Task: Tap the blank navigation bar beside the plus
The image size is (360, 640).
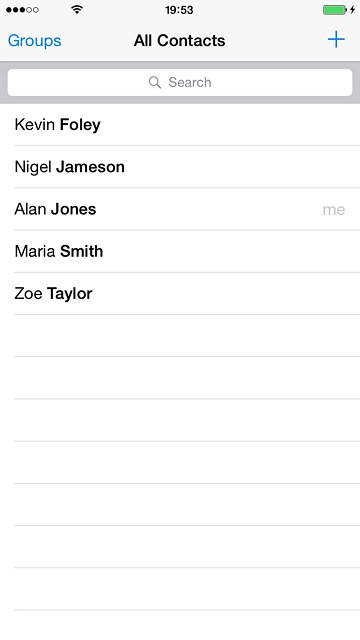Action: [x=278, y=40]
